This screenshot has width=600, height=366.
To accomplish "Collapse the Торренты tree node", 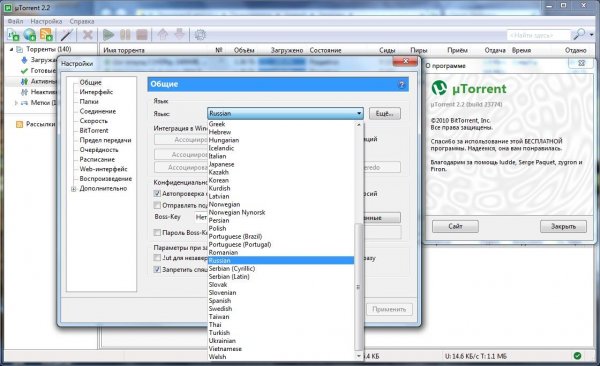I will pos(11,49).
